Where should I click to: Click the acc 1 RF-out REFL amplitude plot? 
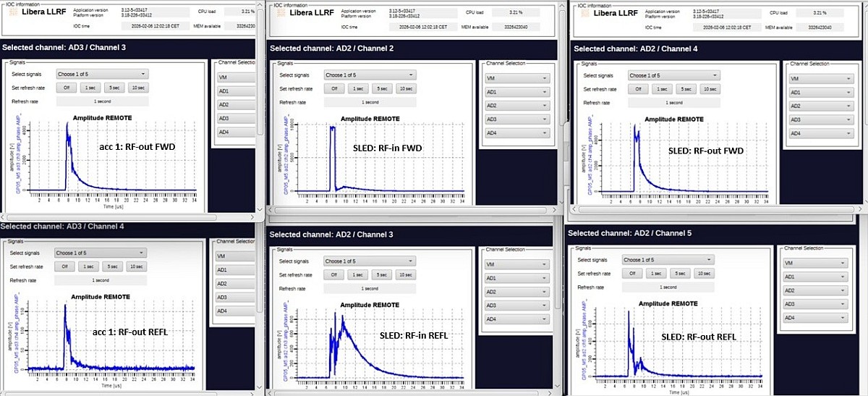pos(109,337)
